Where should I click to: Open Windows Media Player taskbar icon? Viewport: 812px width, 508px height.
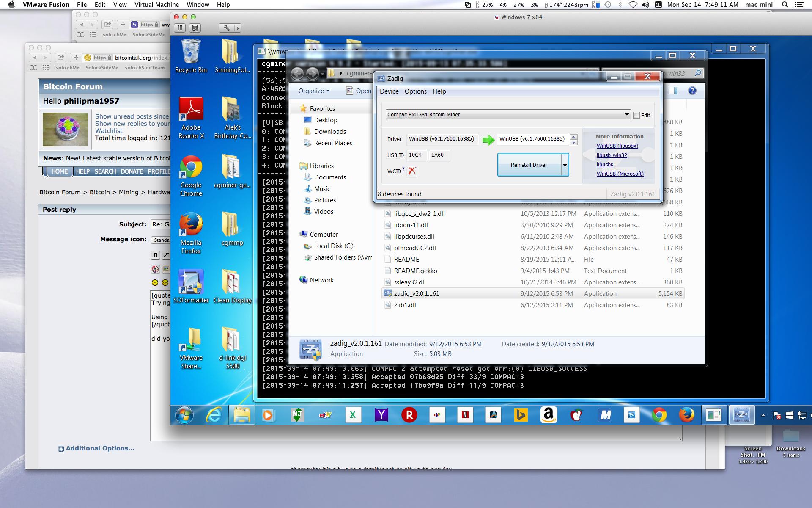pyautogui.click(x=268, y=415)
